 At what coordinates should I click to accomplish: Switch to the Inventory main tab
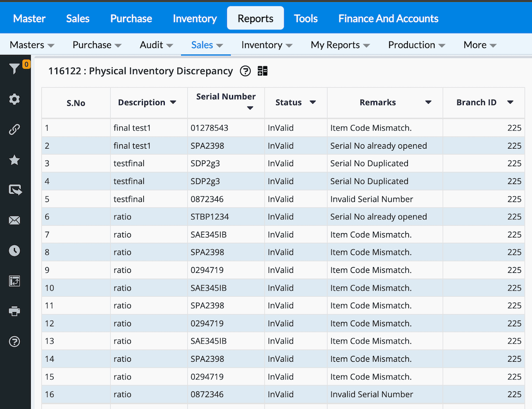pyautogui.click(x=194, y=19)
